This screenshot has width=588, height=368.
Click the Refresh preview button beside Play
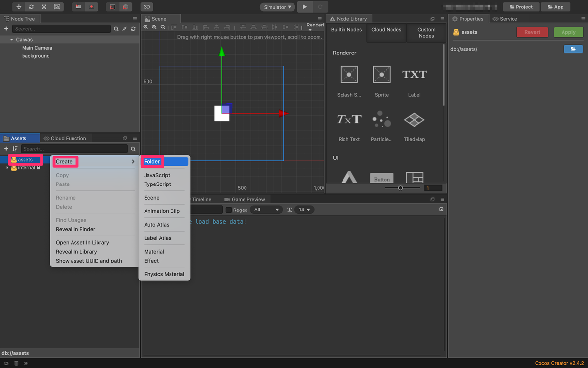[x=320, y=7]
